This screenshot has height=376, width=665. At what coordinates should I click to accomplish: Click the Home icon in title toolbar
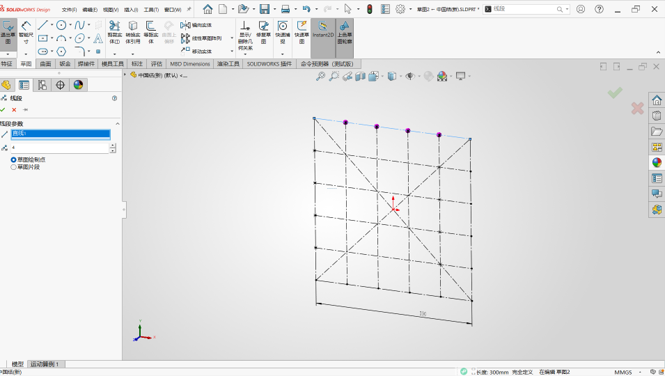[207, 9]
